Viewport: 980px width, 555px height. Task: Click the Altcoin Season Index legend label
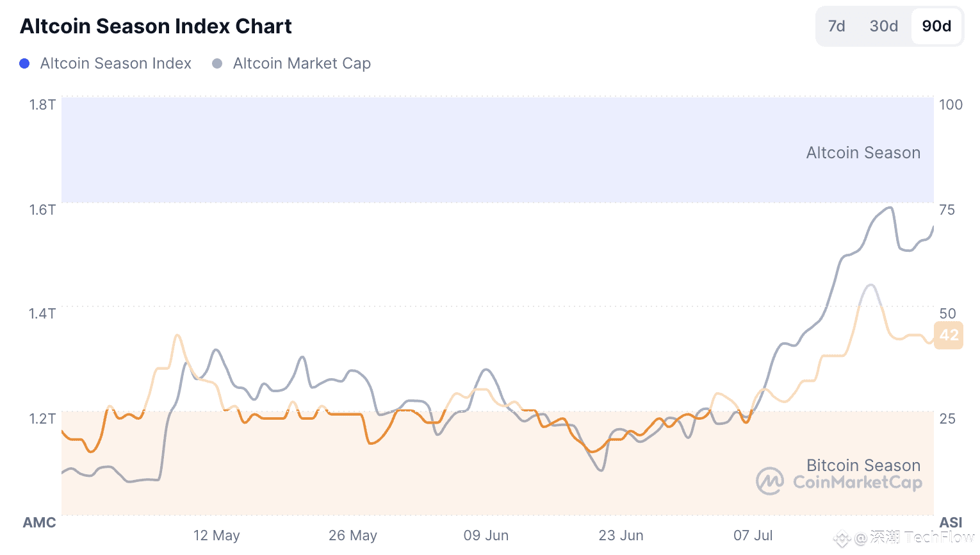[x=116, y=63]
